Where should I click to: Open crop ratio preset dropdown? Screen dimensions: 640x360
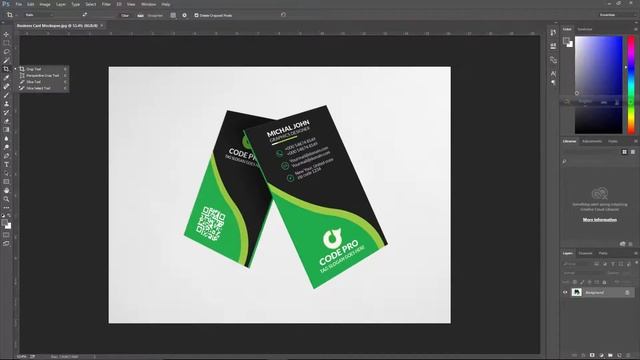click(x=39, y=15)
